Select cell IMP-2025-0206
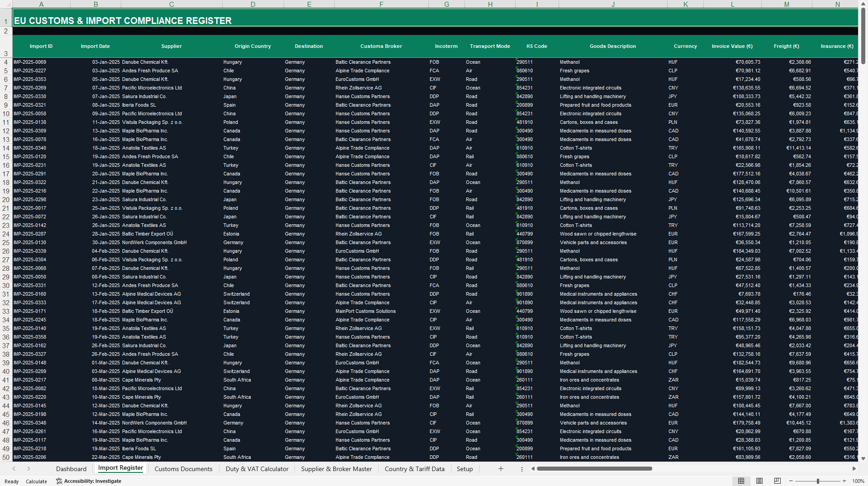Screen dimensions: 868x486 point(41,458)
